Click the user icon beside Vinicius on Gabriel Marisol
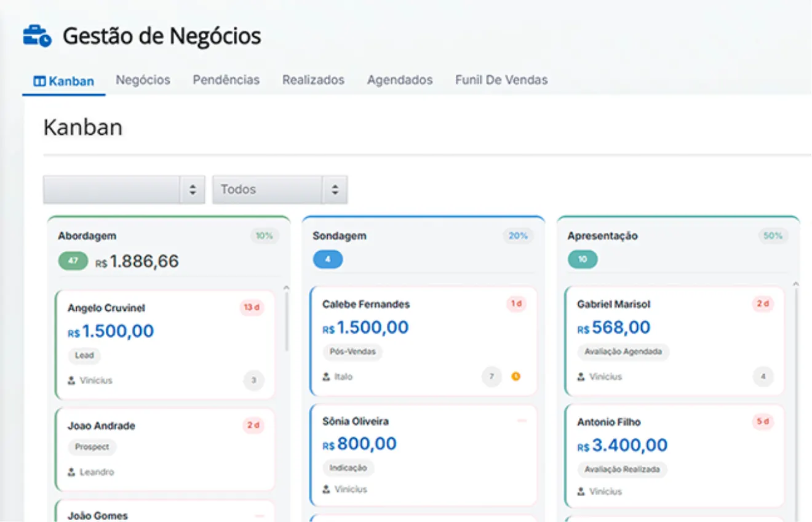Viewport: 812px width, 522px height. coord(581,377)
